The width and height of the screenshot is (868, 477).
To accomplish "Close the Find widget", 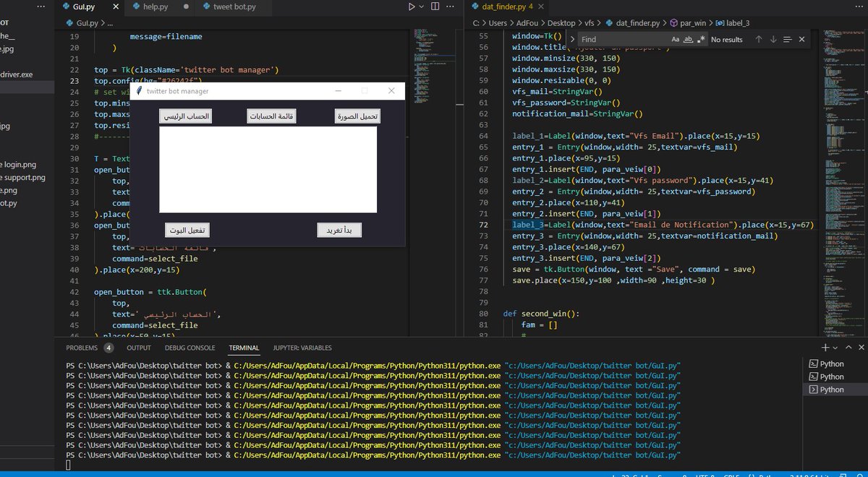I will [x=801, y=40].
